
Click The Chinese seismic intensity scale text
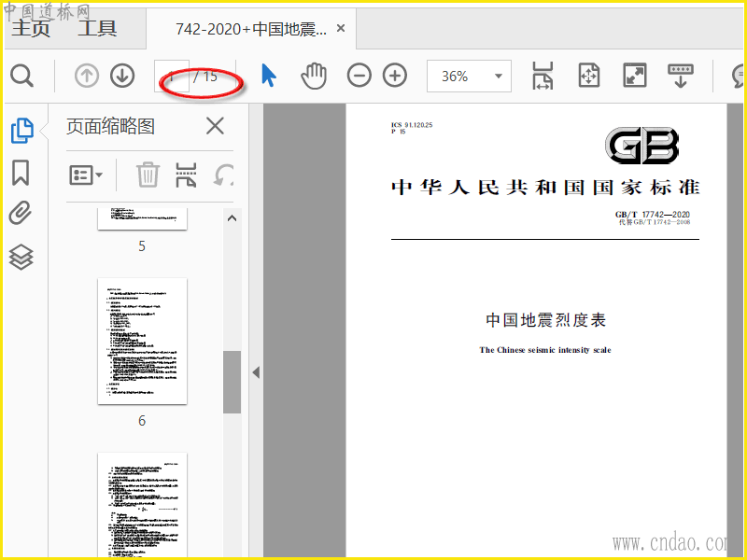(x=545, y=350)
